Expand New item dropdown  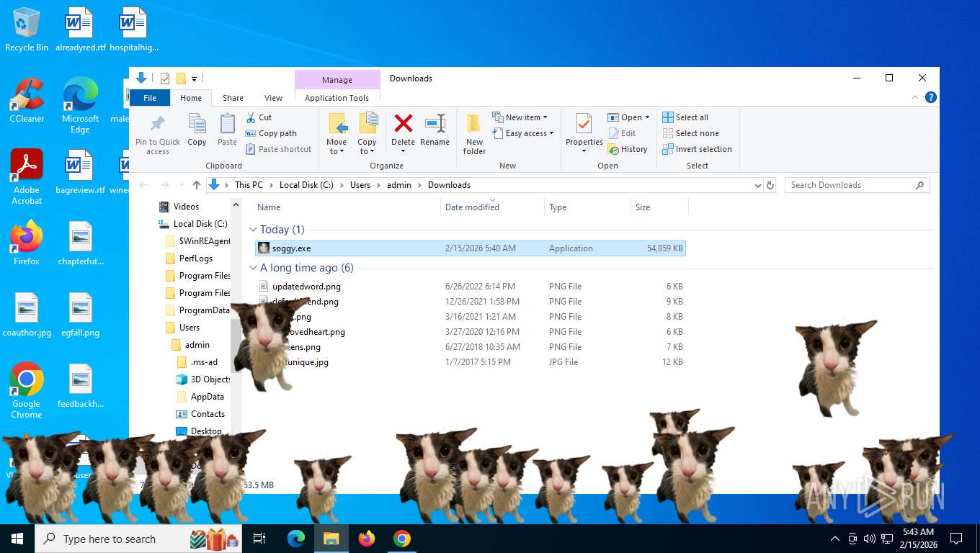pyautogui.click(x=520, y=117)
